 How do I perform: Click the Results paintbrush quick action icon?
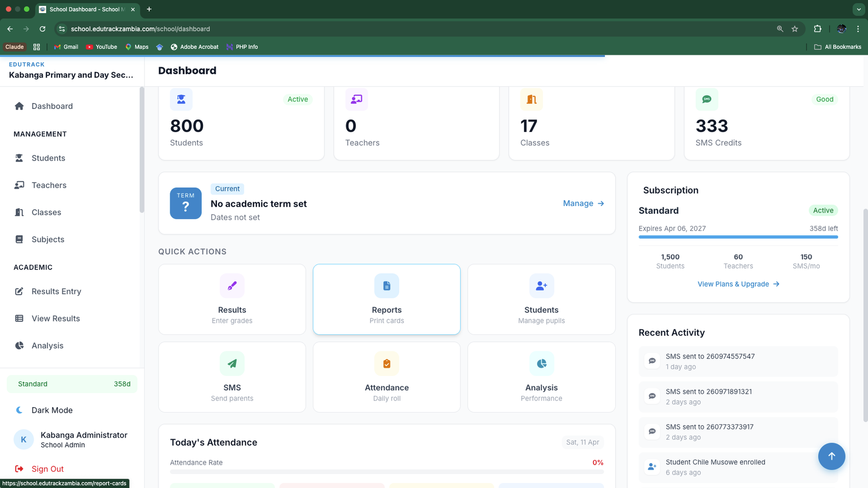(x=232, y=286)
